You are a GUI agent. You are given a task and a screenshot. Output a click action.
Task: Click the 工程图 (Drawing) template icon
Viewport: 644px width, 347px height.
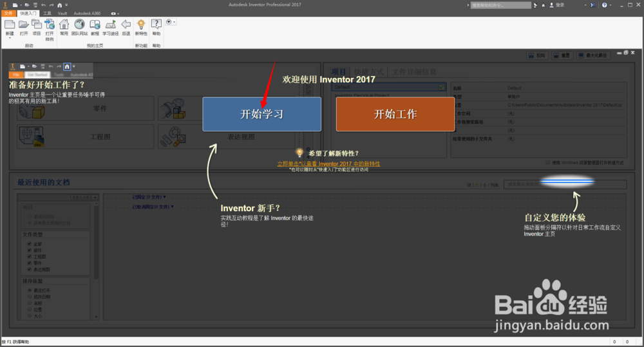coord(32,136)
